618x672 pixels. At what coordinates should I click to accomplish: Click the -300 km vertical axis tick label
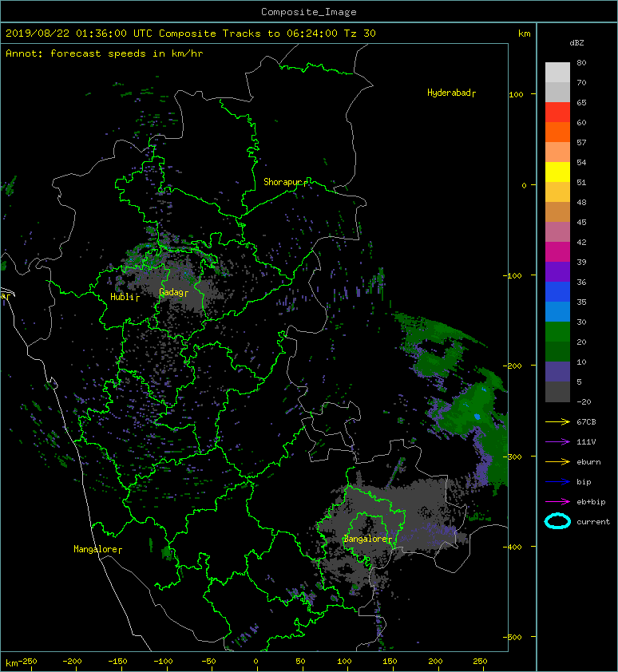click(513, 457)
